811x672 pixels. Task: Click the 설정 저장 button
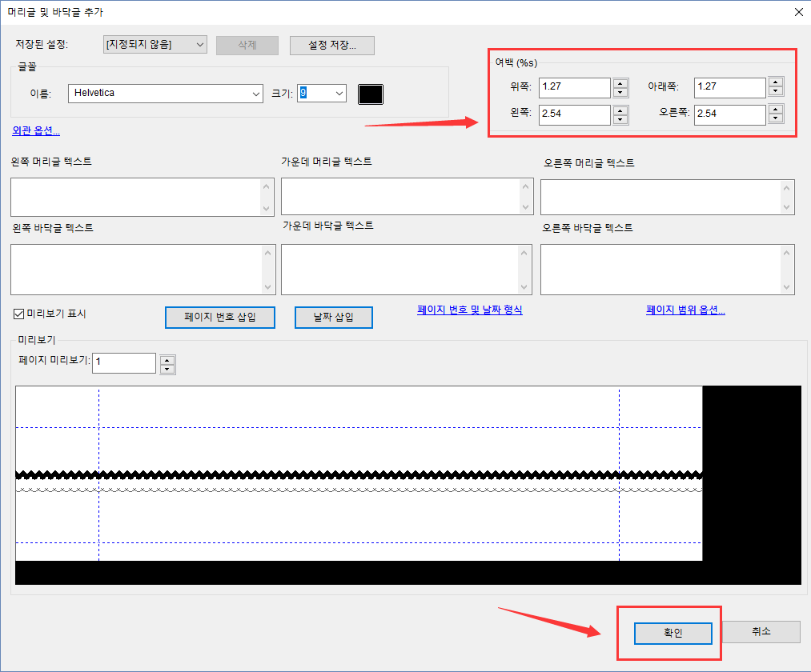click(x=331, y=46)
